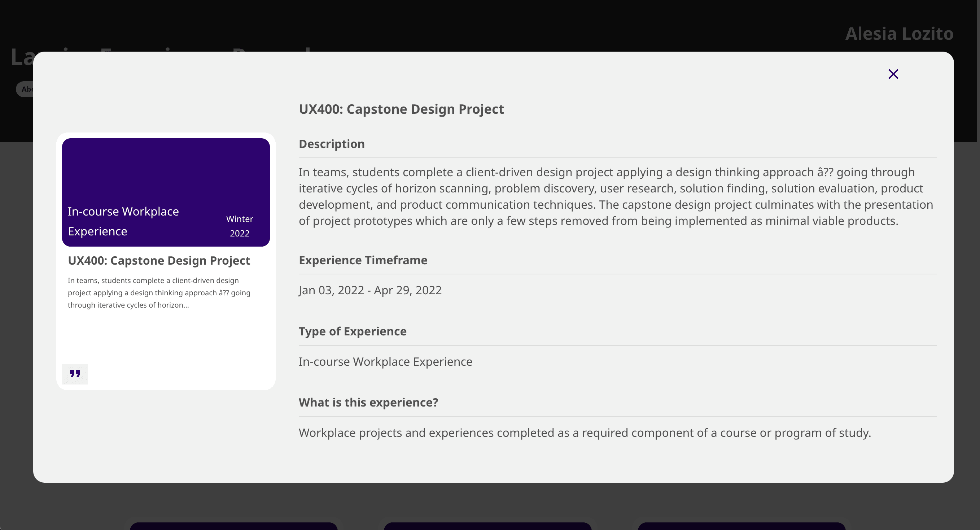This screenshot has width=980, height=530.
Task: Click the Description section heading
Action: pyautogui.click(x=331, y=144)
